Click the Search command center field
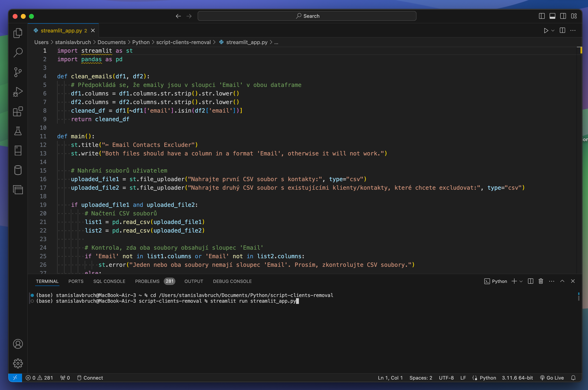Screen dimensions: 588x390 point(307,16)
